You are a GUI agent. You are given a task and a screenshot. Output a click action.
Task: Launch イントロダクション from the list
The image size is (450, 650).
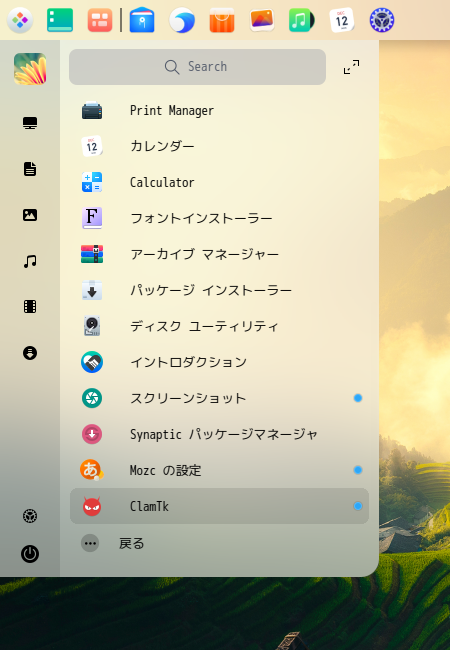[x=219, y=362]
